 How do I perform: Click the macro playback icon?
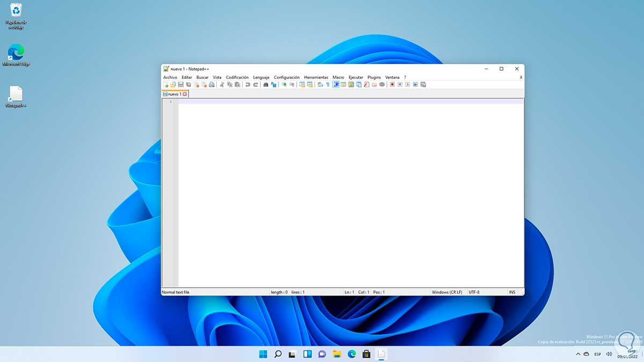click(408, 85)
